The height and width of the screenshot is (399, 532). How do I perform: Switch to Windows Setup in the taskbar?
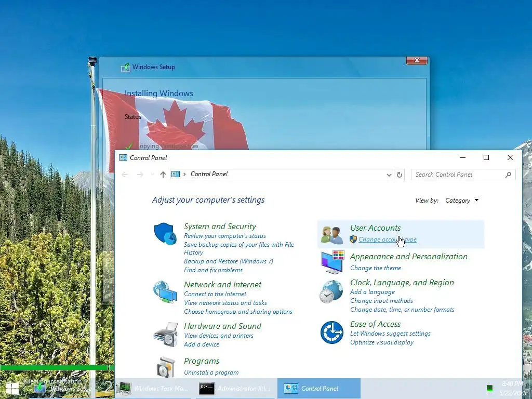63,389
